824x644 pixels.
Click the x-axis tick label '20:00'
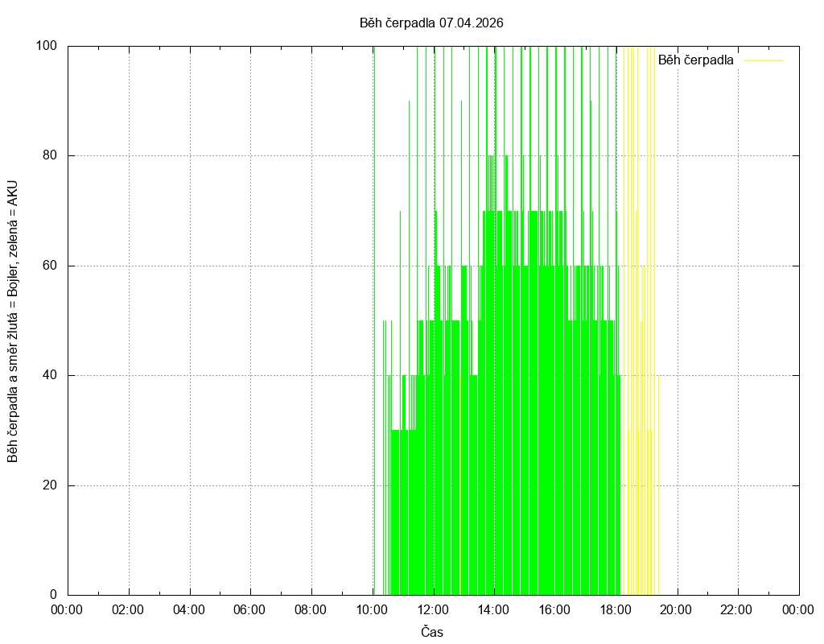pos(676,610)
